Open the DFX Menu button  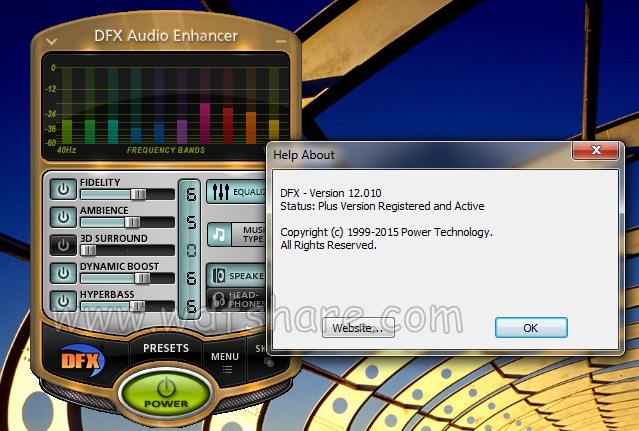tap(225, 361)
